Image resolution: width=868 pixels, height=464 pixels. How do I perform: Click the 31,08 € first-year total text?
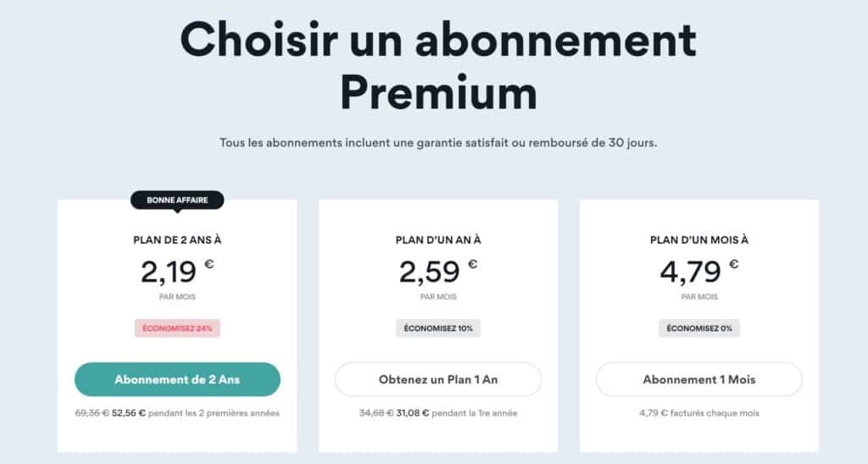click(x=413, y=413)
